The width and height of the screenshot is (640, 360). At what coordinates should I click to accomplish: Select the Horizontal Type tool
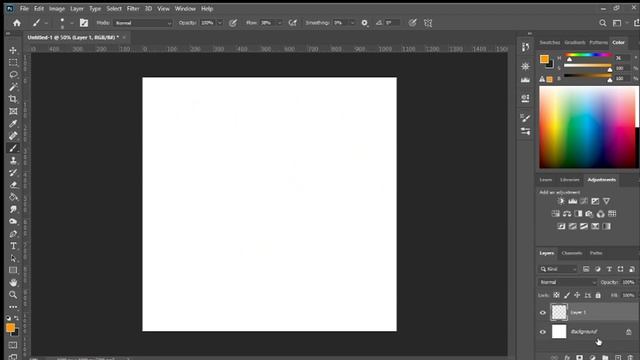tap(13, 246)
